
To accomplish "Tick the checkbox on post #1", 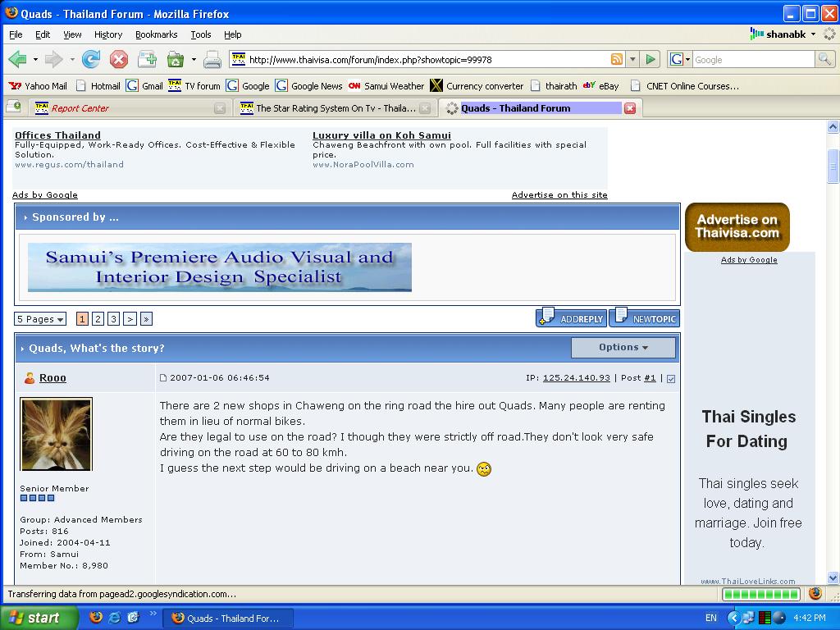I will (671, 379).
